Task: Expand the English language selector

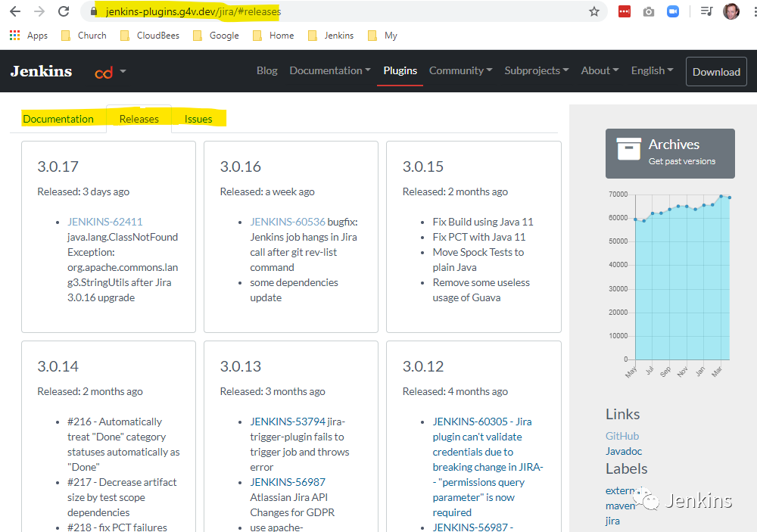Action: click(651, 70)
